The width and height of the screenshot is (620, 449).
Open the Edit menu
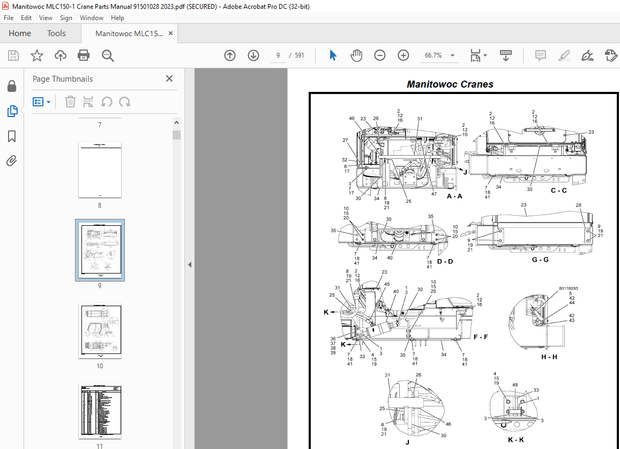point(26,18)
